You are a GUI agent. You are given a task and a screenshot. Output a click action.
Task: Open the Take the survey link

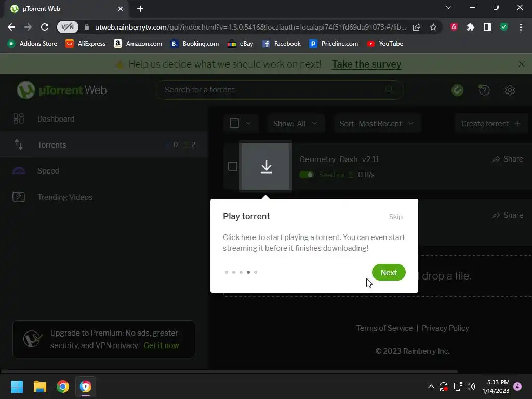click(366, 64)
